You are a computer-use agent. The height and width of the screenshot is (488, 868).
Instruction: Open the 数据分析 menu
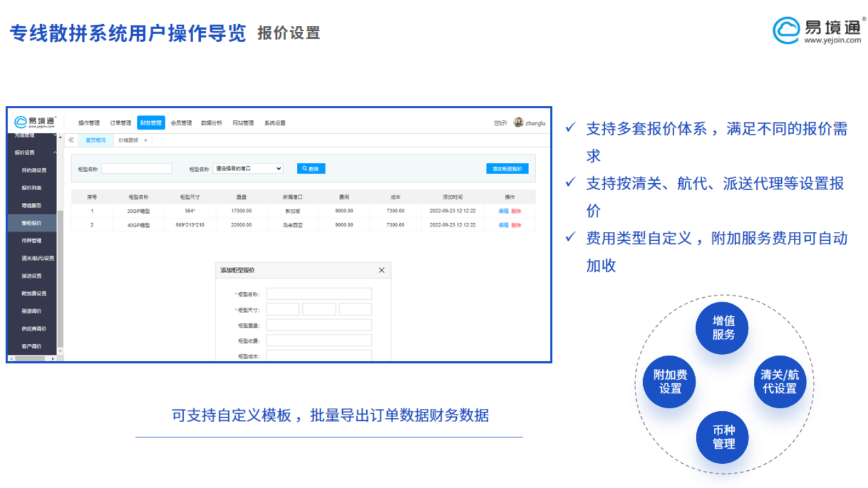tap(212, 123)
